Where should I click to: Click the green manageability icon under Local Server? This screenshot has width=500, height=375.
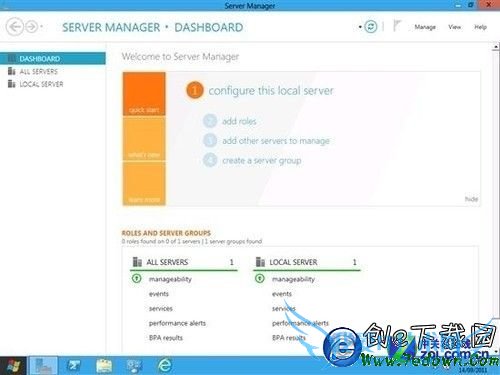[260, 278]
